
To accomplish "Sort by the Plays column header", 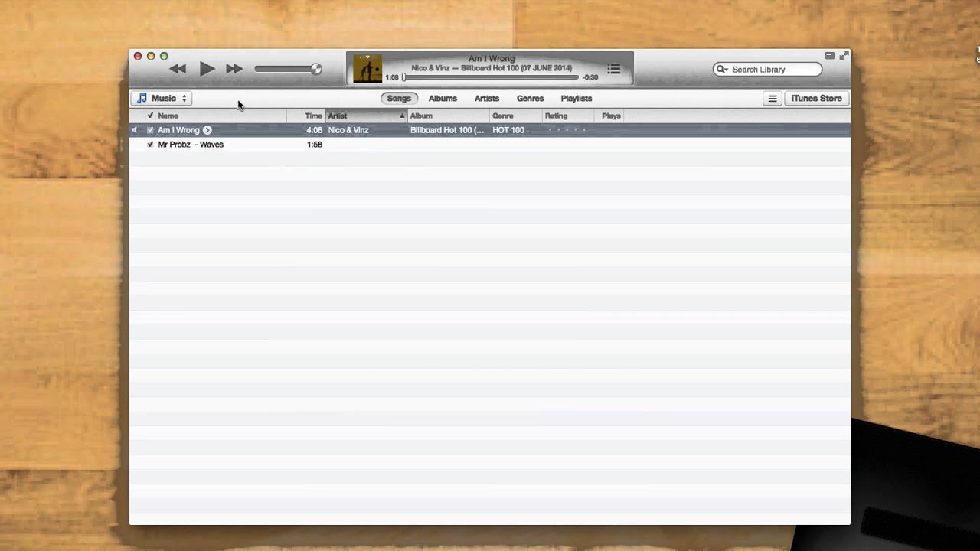I will pos(611,116).
